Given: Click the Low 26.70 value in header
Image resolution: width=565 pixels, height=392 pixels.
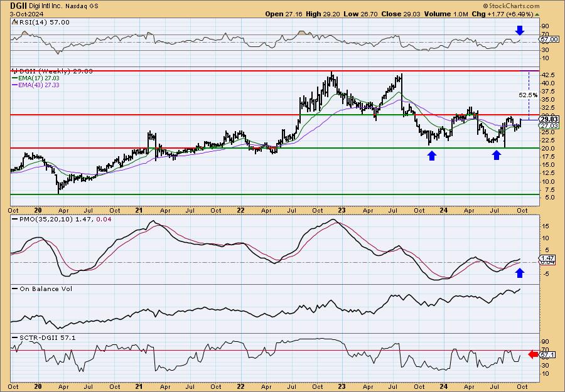Looking at the screenshot, I should (358, 14).
